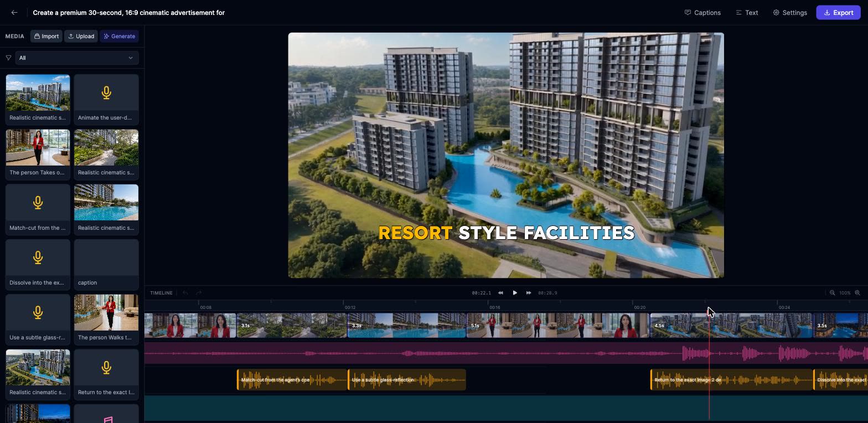Click the 00:20 mark on the ruler
This screenshot has height=423, width=868.
tap(640, 307)
